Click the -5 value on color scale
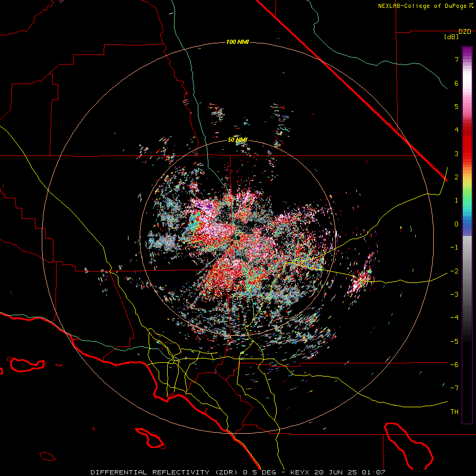This screenshot has width=476, height=476. 454,341
